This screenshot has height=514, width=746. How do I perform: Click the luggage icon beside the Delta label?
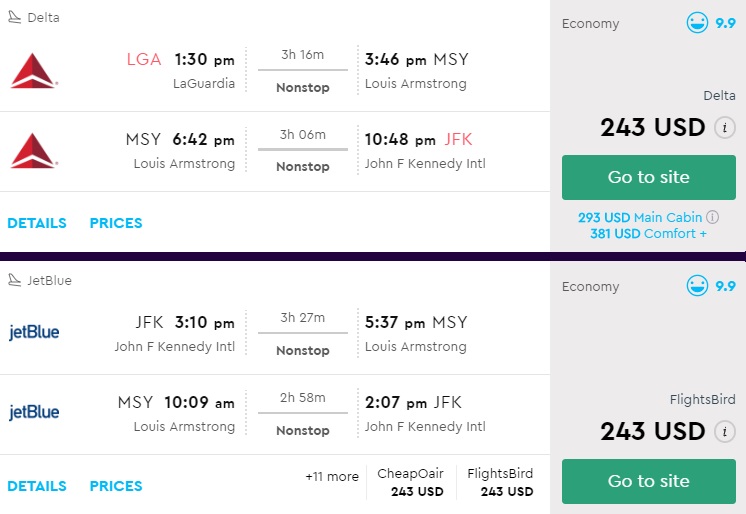pyautogui.click(x=14, y=18)
